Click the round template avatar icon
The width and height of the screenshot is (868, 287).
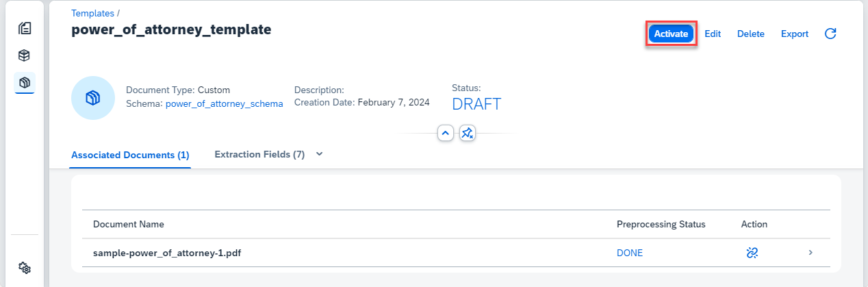click(x=93, y=98)
